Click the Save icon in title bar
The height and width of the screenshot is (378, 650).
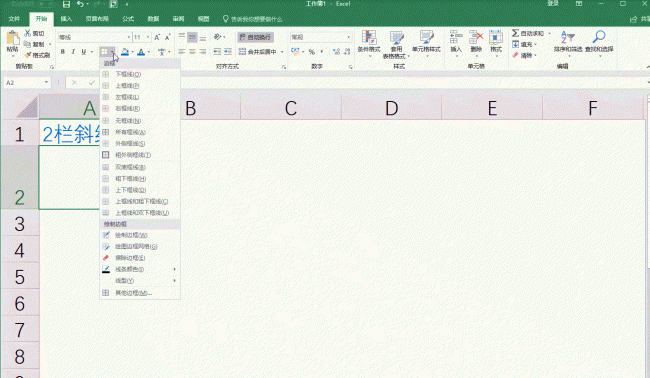(66, 5)
